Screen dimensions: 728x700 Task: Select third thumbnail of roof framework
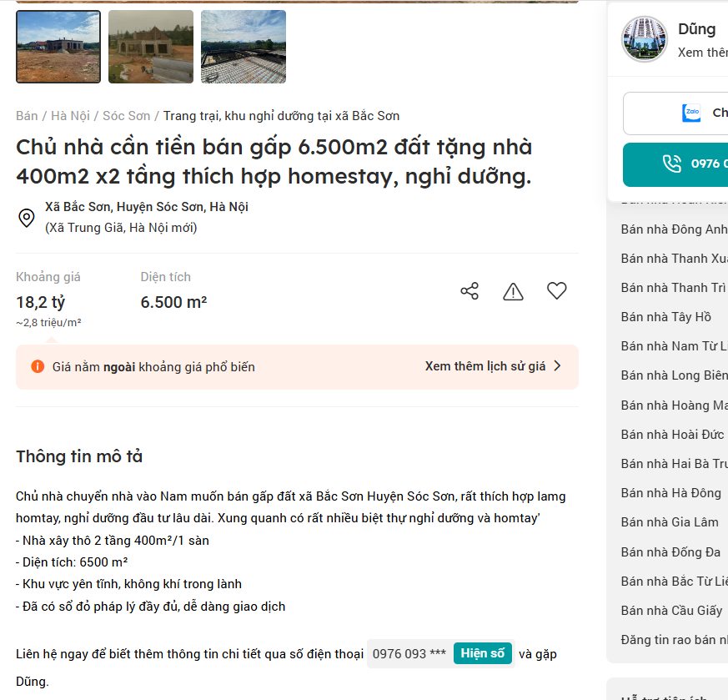point(244,47)
